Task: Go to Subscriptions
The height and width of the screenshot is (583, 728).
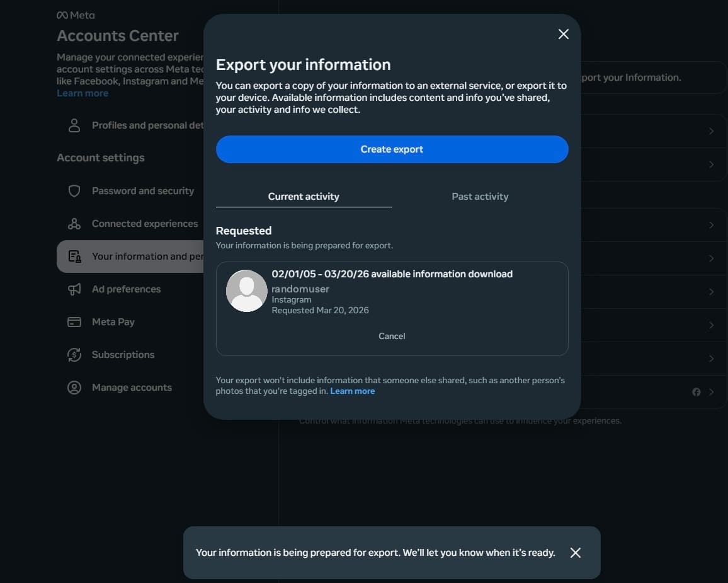Action: coord(130,354)
